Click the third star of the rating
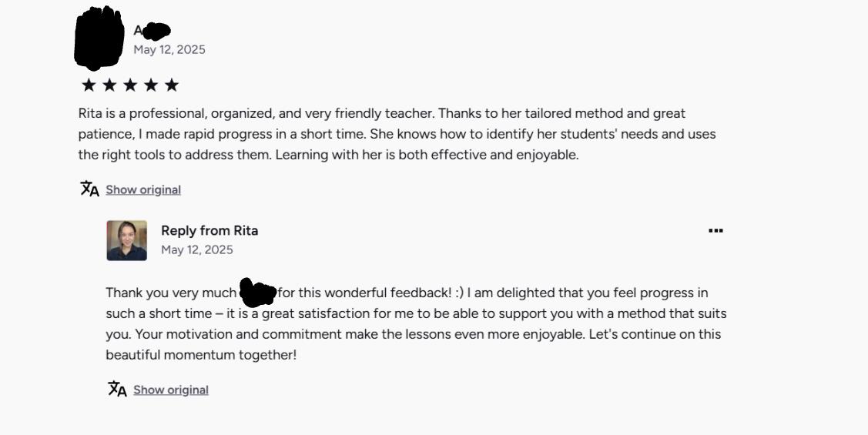 coord(130,85)
